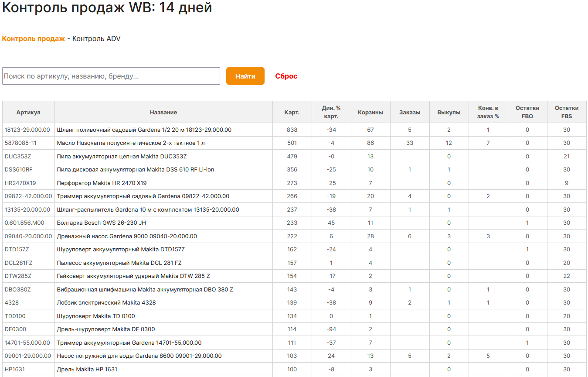Select article DTW285Z

click(18, 276)
